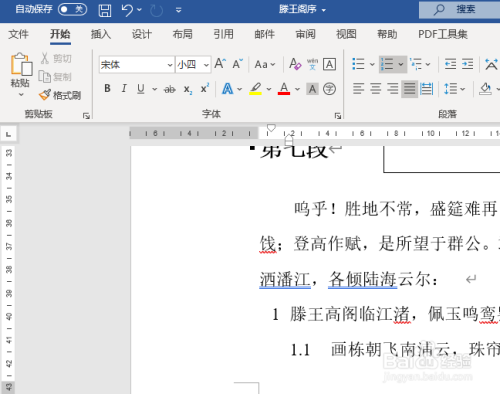This screenshot has height=394, width=500.
Task: Switch to the 插入 tab
Action: click(101, 34)
